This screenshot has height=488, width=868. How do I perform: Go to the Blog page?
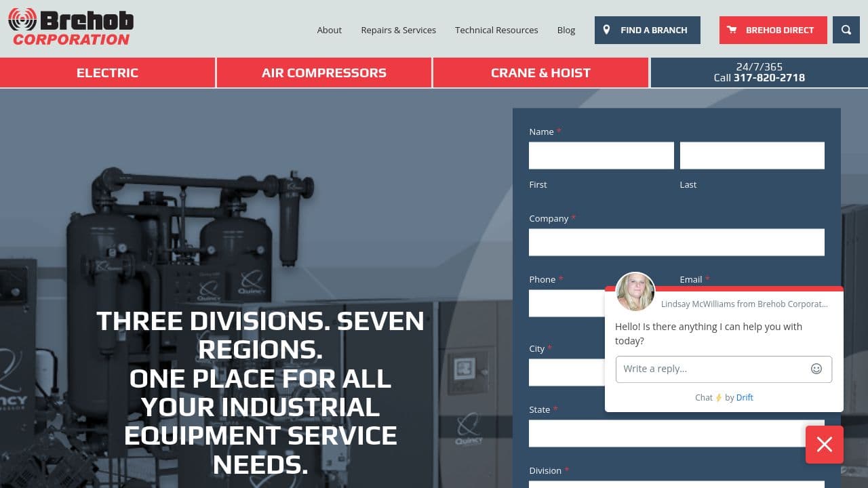click(566, 30)
